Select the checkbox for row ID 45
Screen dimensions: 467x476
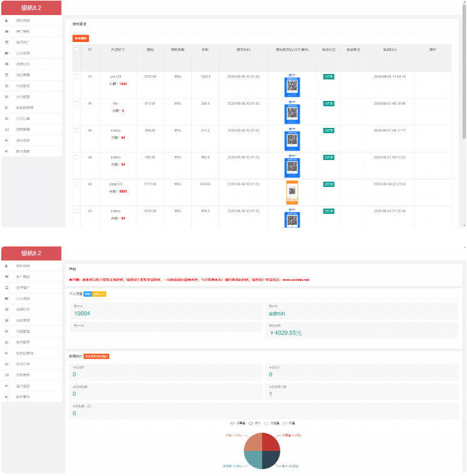(x=76, y=130)
